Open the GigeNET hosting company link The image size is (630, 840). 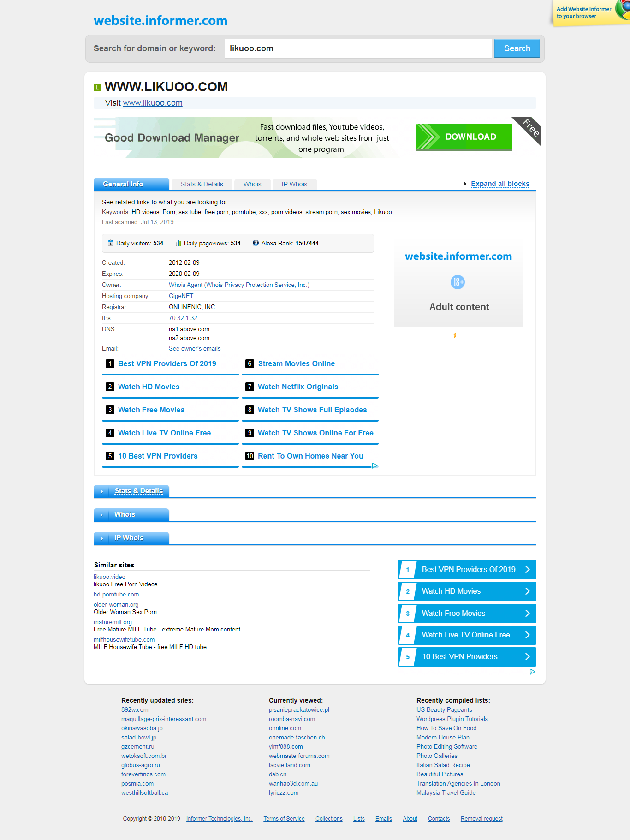[181, 296]
